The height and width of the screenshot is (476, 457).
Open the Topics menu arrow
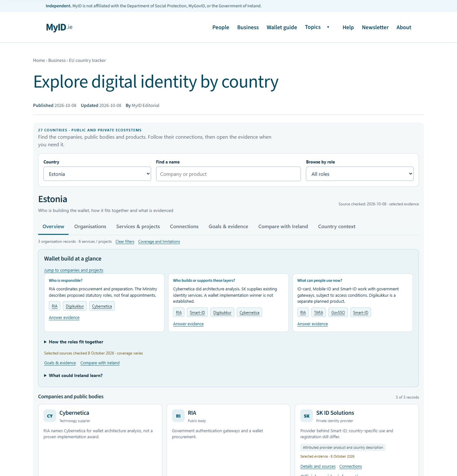click(328, 27)
